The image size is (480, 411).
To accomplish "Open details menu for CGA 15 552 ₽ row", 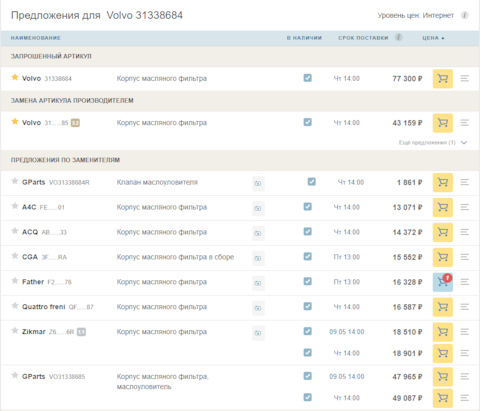I will [465, 257].
